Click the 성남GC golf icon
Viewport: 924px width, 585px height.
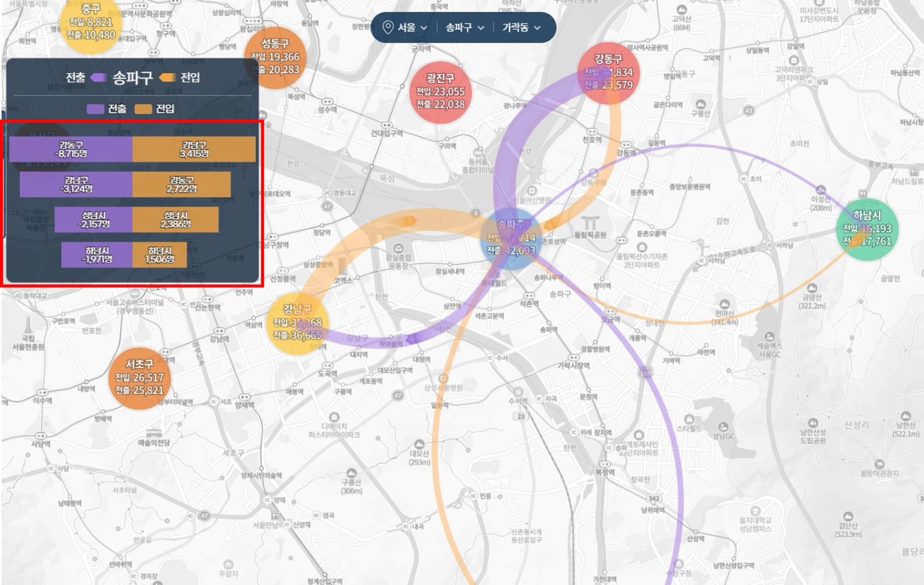(723, 426)
